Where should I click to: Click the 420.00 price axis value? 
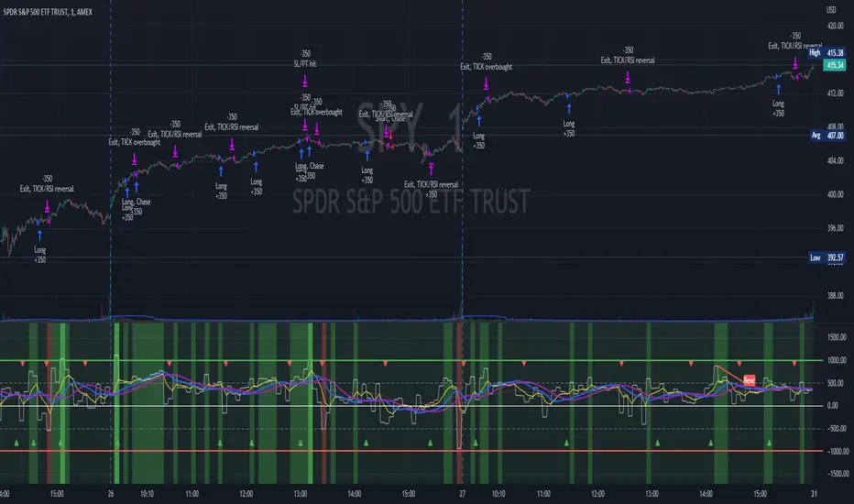tap(835, 26)
